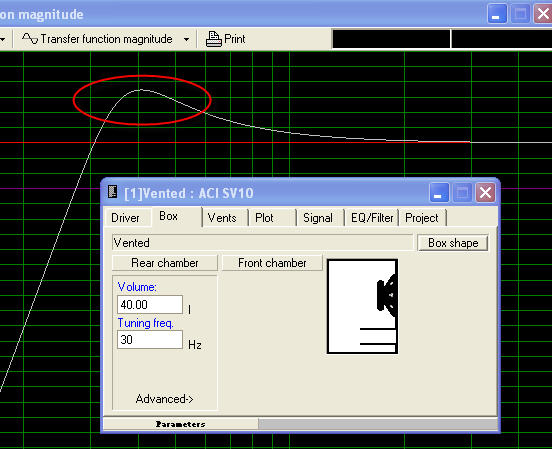Screen dimensions: 552x449
Task: Go to the Project tab
Action: coord(422,218)
